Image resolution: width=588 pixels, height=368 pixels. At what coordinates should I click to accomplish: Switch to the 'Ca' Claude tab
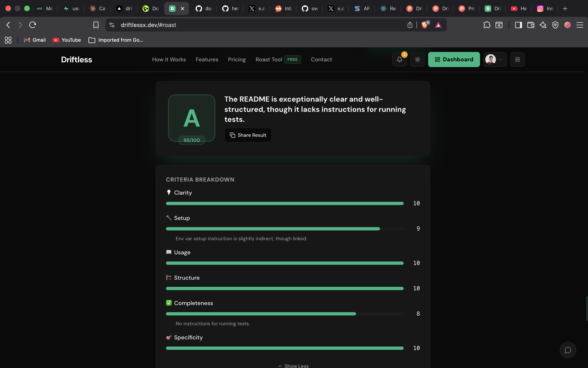(97, 9)
